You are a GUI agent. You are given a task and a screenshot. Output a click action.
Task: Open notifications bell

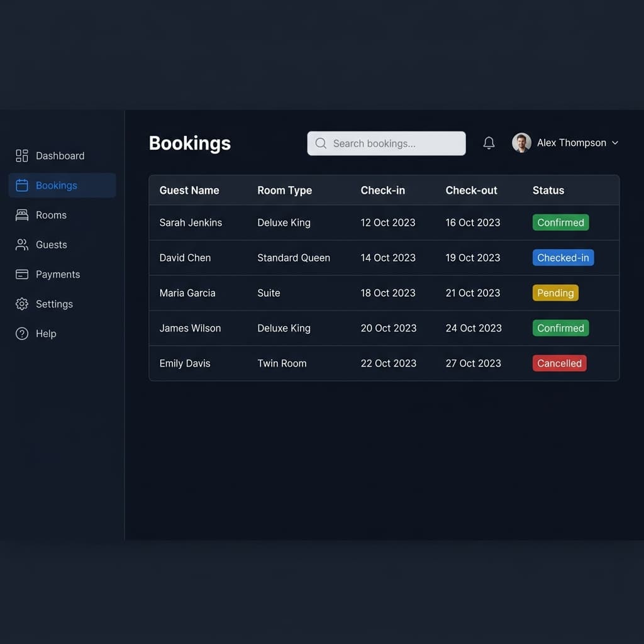489,143
